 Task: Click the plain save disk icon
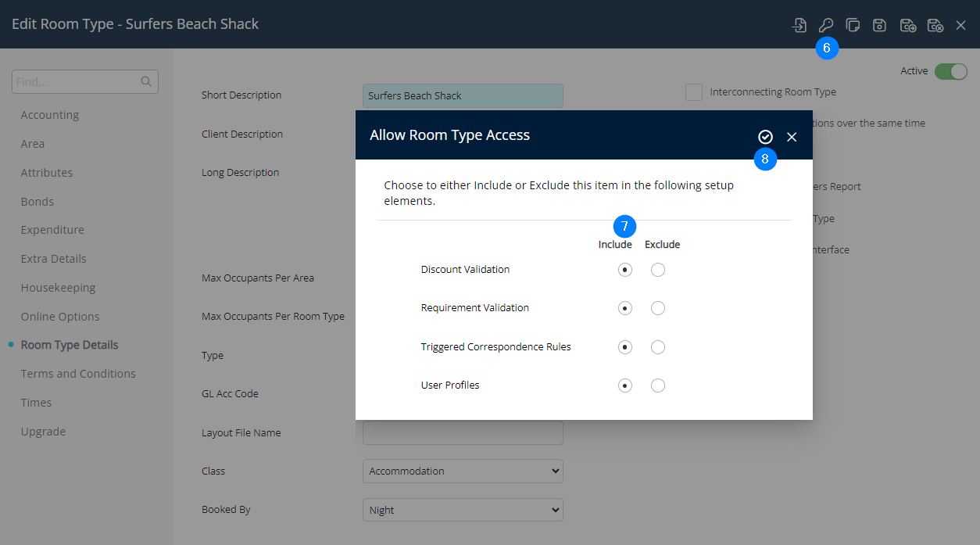click(879, 25)
